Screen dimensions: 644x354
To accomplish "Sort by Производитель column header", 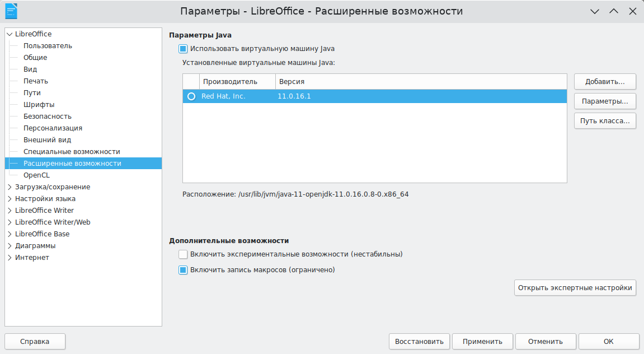I will pyautogui.click(x=237, y=82).
